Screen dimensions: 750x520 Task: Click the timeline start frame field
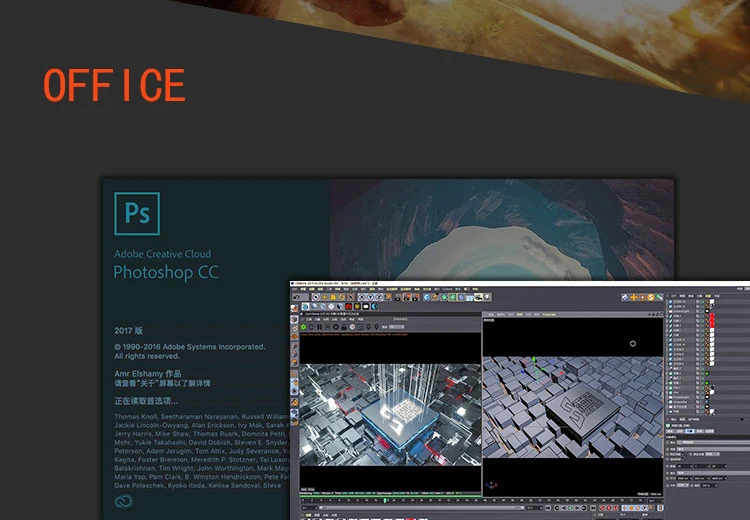pos(309,508)
